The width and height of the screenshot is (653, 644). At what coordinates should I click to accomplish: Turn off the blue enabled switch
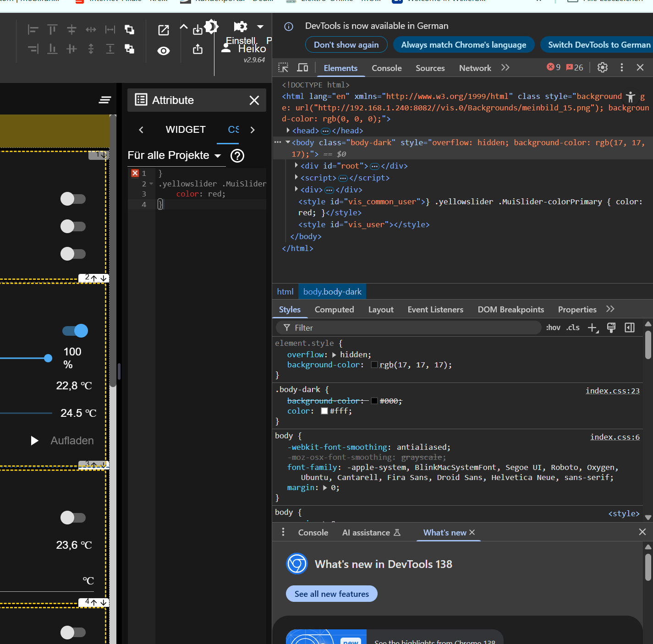click(x=75, y=331)
